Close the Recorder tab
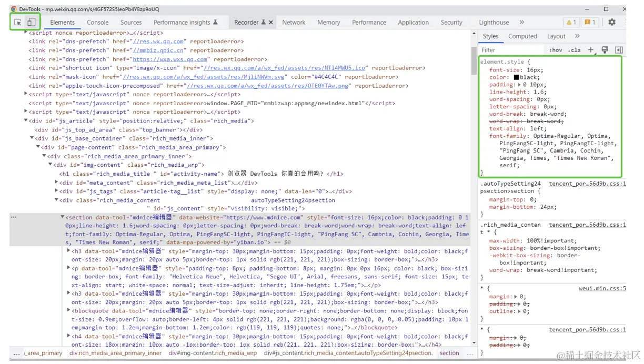Viewport: 644px width, 364px height. pyautogui.click(x=271, y=23)
